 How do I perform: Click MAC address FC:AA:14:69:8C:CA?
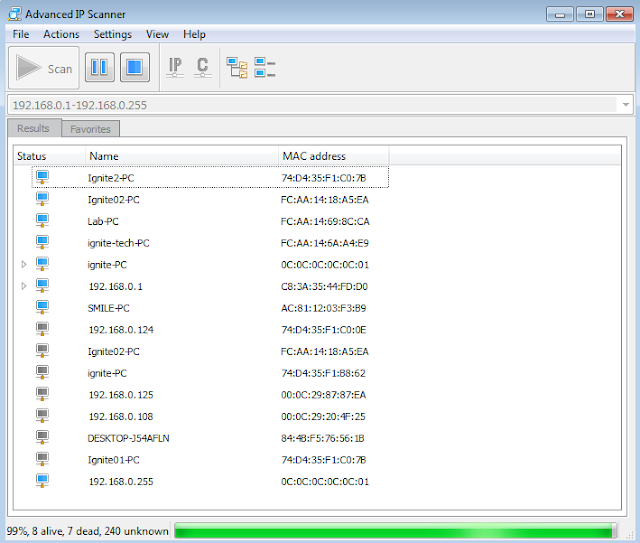coord(325,221)
